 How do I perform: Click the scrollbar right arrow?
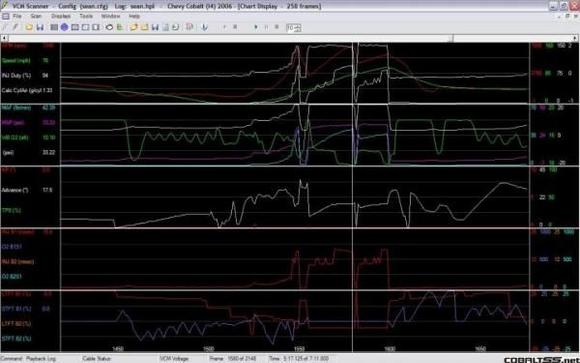tap(575, 38)
